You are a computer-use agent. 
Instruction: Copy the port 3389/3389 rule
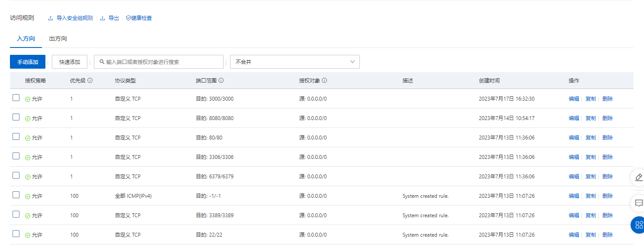[591, 215]
